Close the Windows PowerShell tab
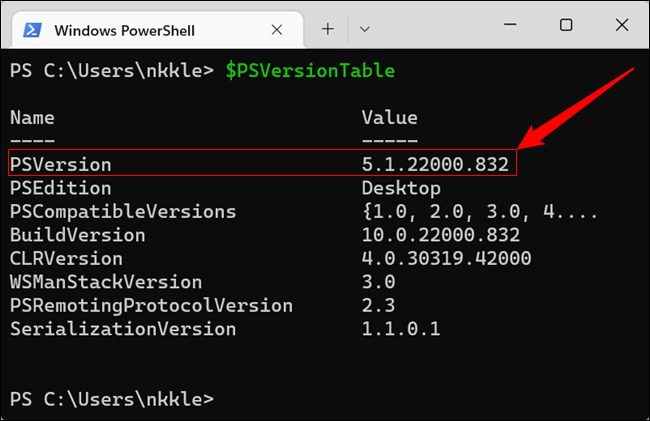Image resolution: width=650 pixels, height=421 pixels. click(276, 30)
